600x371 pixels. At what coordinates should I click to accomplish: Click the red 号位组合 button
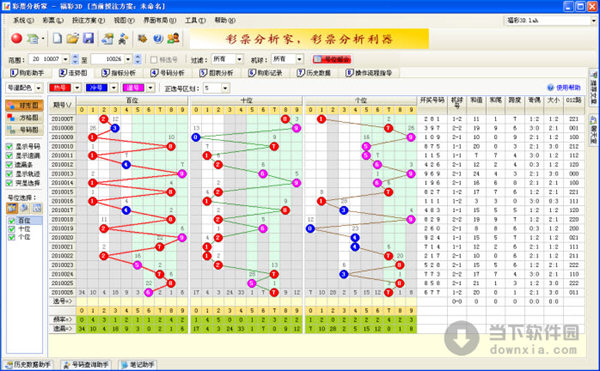tap(332, 59)
